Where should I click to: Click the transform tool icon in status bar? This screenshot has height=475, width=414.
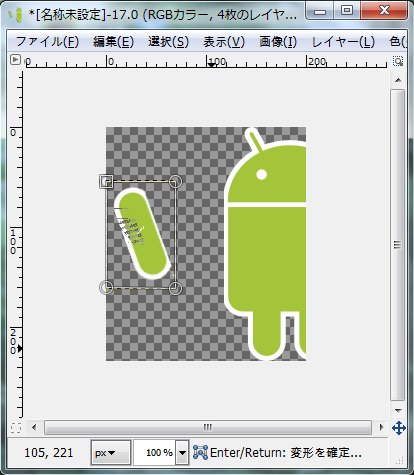pos(200,452)
